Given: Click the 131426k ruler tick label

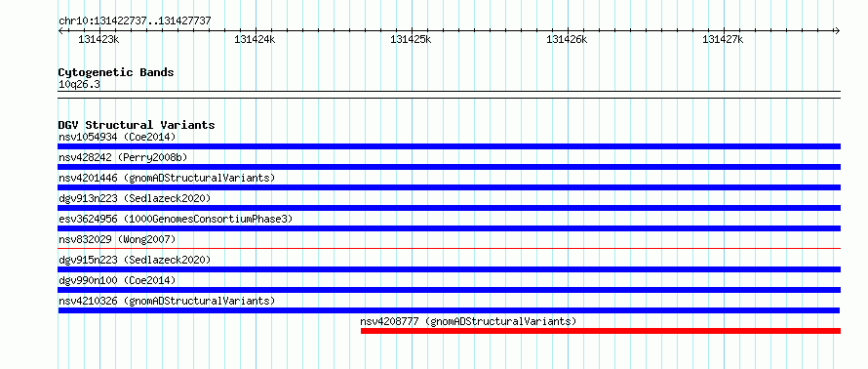Looking at the screenshot, I should pos(567,39).
